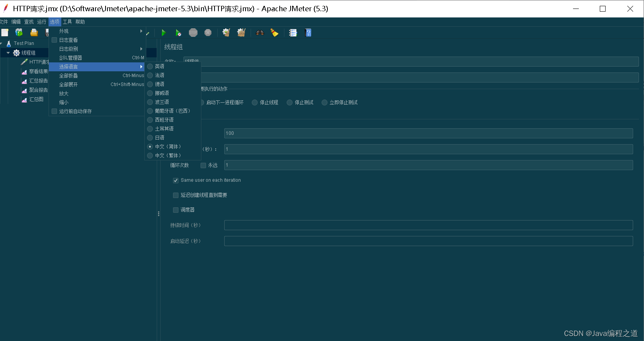Click the 启动延迟（秒）input field

click(x=428, y=241)
